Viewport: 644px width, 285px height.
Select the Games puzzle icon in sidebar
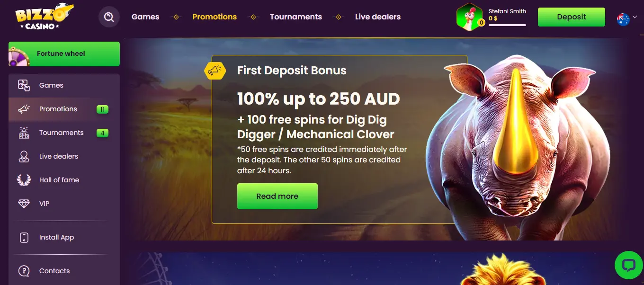click(x=24, y=85)
